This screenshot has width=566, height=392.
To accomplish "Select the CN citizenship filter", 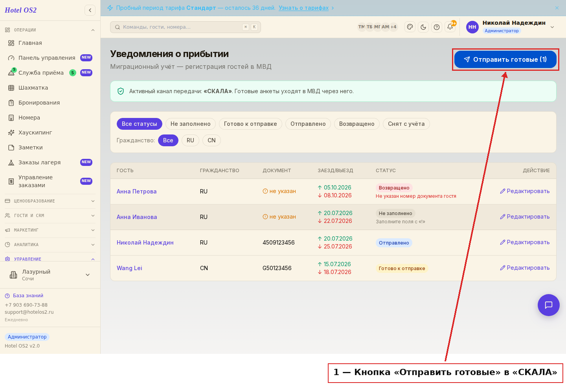I will [211, 140].
